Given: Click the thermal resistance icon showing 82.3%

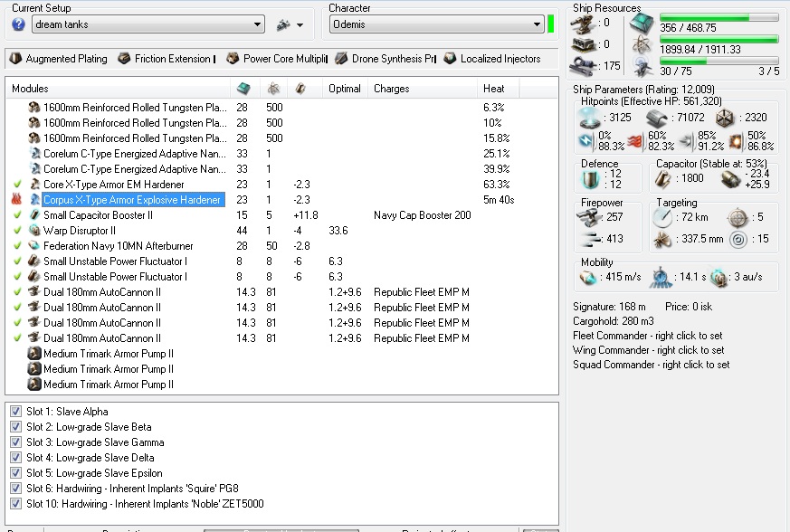Looking at the screenshot, I should [636, 141].
